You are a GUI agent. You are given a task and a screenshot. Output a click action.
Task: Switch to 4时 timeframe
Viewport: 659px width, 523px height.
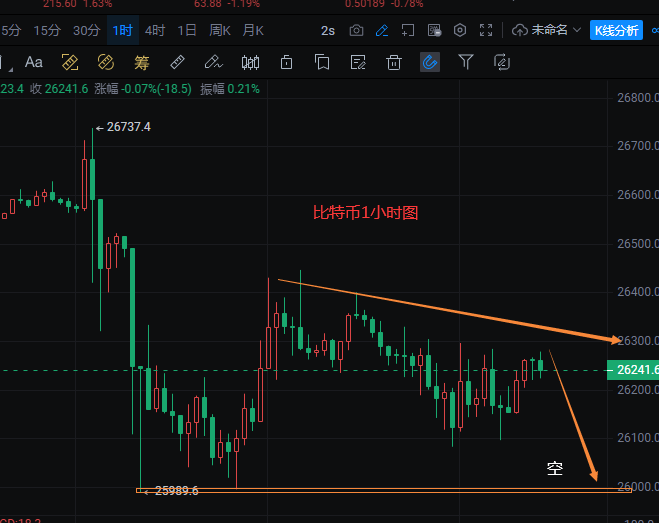pos(155,30)
